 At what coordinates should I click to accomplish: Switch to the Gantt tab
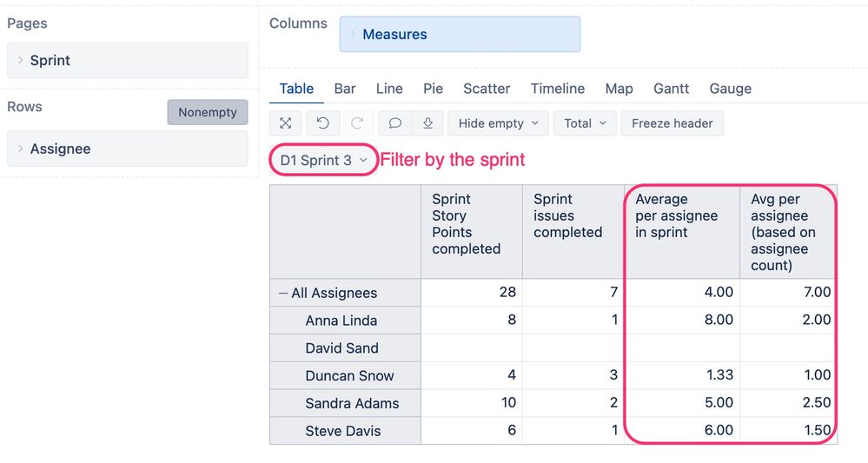point(671,89)
